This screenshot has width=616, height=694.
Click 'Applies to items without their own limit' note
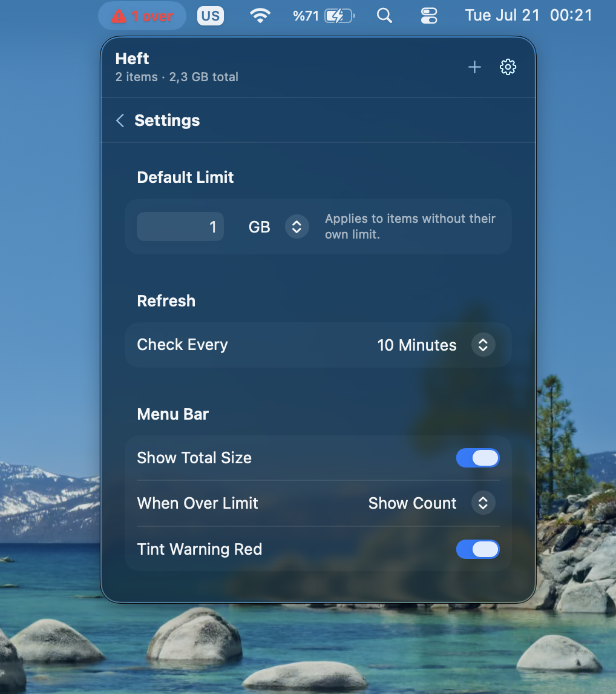(410, 226)
